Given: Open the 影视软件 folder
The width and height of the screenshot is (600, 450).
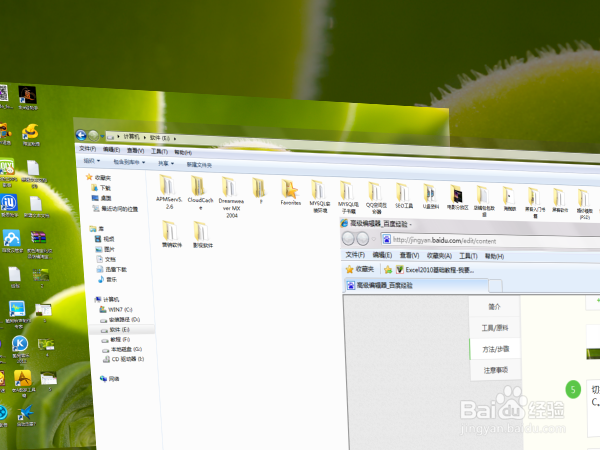Looking at the screenshot, I should click(202, 235).
